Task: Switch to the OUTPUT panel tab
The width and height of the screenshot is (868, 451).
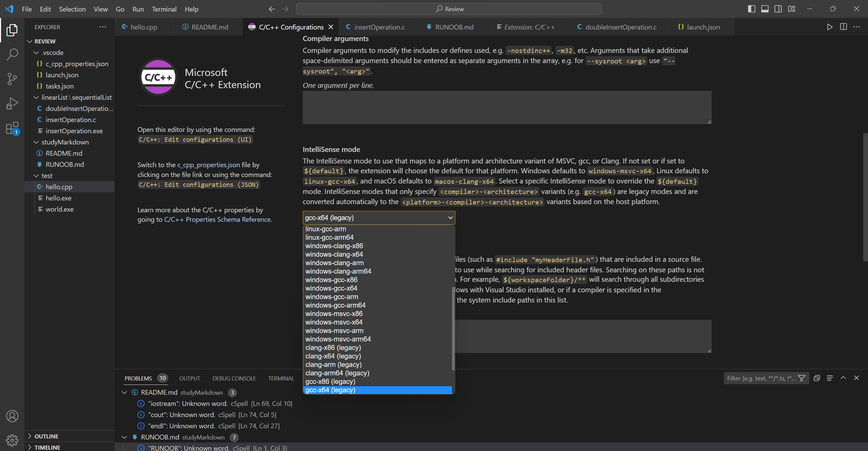Action: pyautogui.click(x=190, y=378)
